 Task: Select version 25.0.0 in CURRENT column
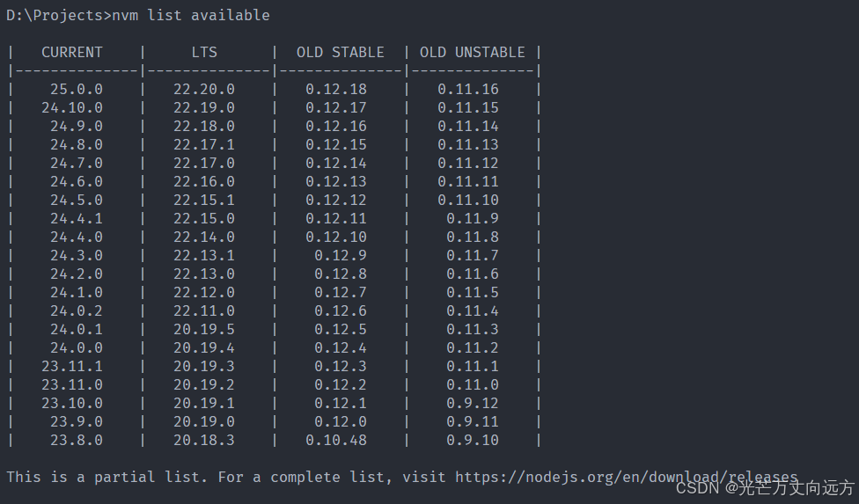77,89
